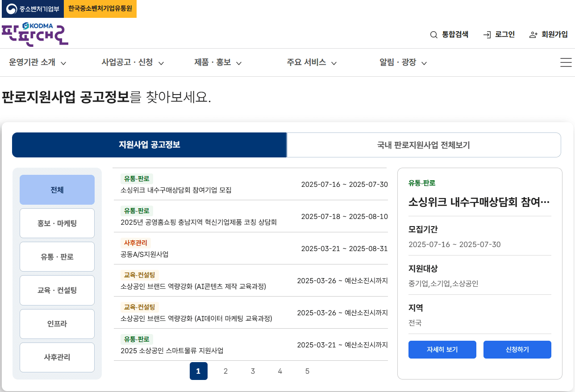
Task: Filter by 인프라 category
Action: click(x=57, y=324)
